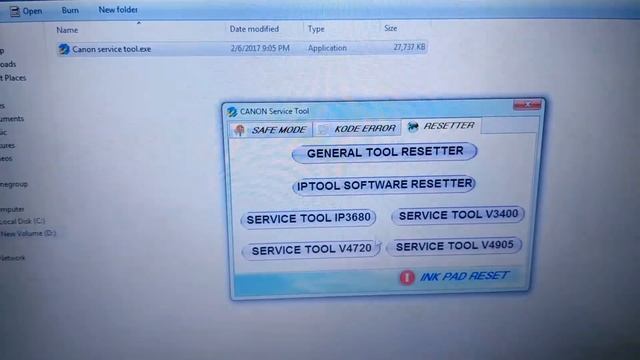Click the red INK PAD RESET warning icon
The image size is (640, 360).
tap(407, 278)
